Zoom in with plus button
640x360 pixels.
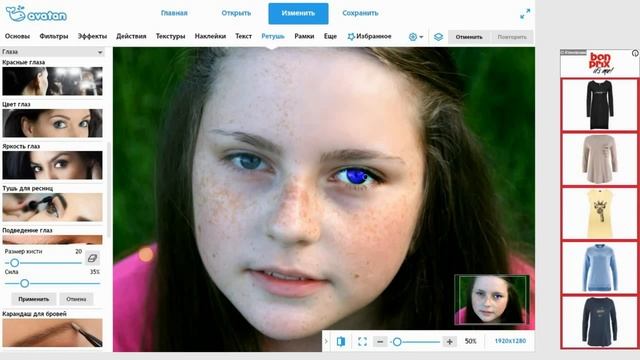(449, 341)
